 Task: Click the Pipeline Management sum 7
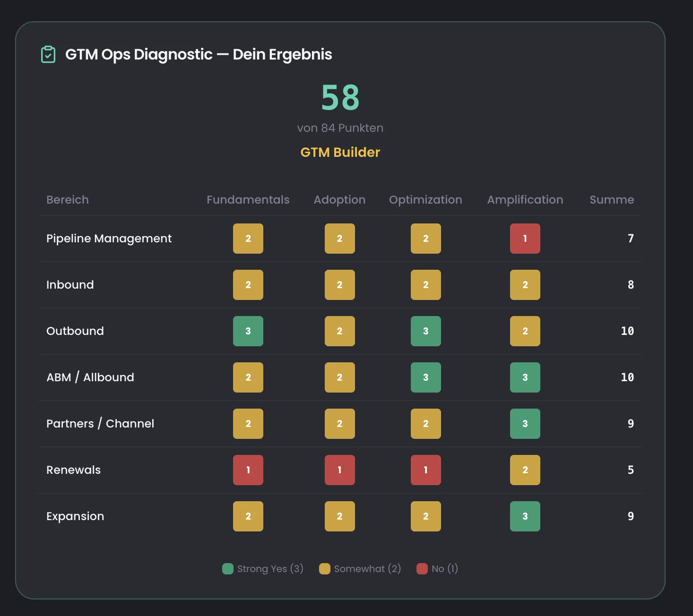pos(631,239)
